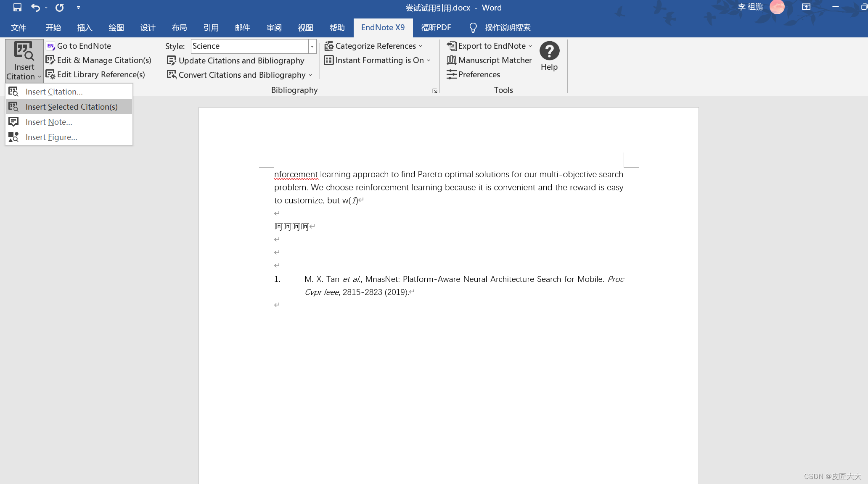Undo the last action
The width and height of the screenshot is (868, 484).
pos(36,7)
